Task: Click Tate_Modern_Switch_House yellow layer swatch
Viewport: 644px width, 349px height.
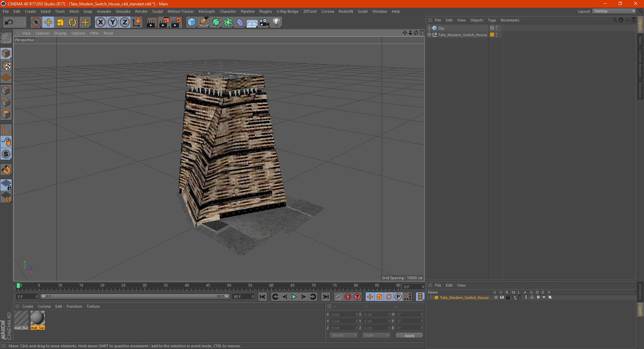Action: click(492, 35)
